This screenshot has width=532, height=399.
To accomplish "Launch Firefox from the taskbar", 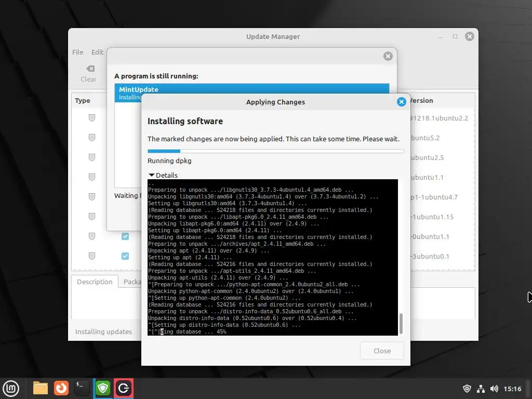I will tap(61, 388).
